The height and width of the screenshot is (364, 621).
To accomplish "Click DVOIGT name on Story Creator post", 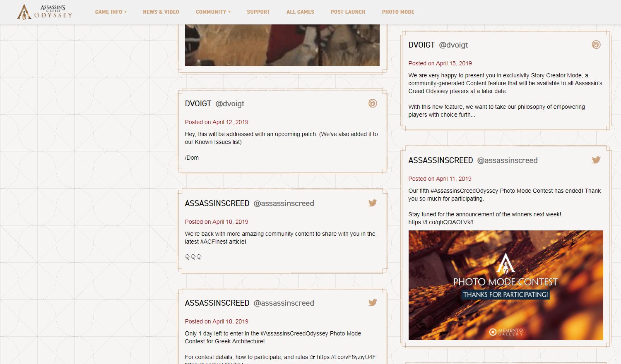I will coord(421,45).
